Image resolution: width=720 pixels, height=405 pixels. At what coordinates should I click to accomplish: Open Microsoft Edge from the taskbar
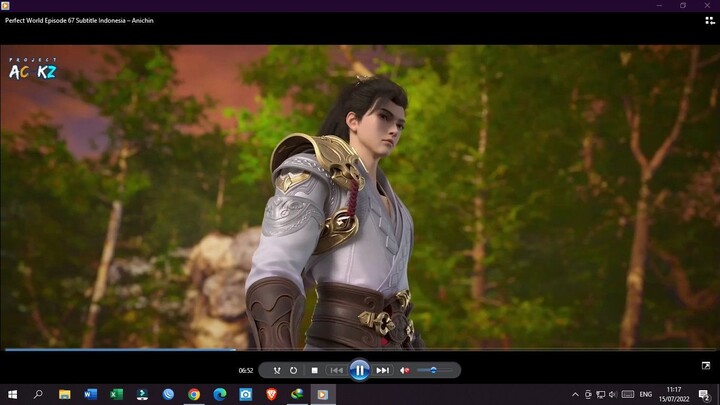pos(220,394)
